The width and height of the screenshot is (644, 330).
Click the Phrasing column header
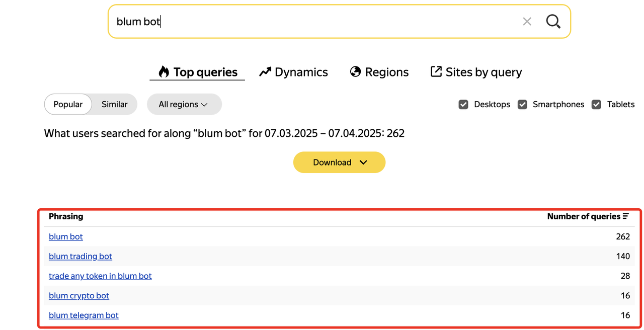coord(66,216)
